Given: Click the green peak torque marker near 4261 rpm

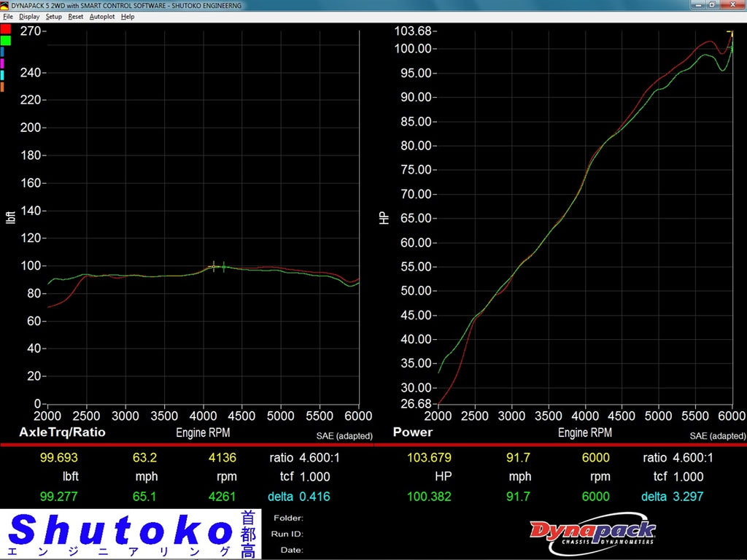Looking at the screenshot, I should click(223, 267).
